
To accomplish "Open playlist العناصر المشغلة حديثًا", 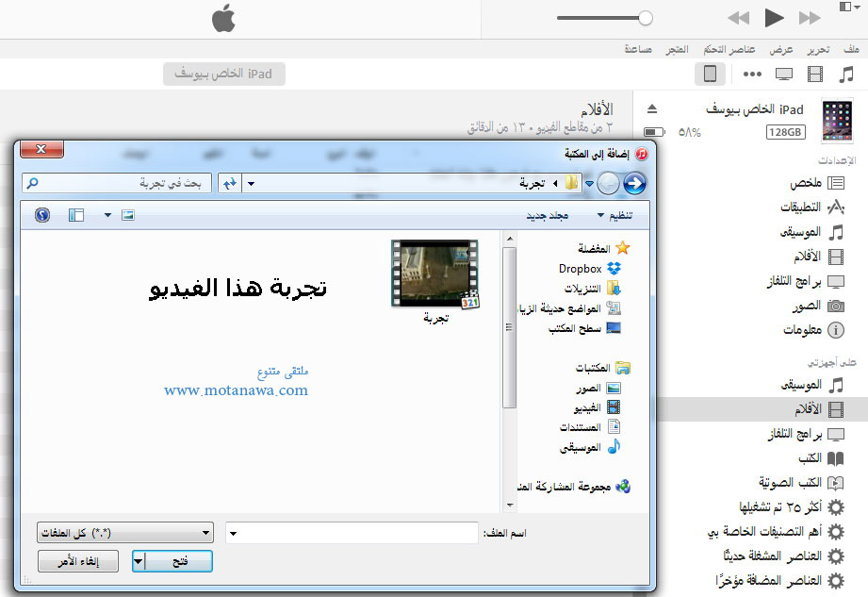I will pyautogui.click(x=784, y=556).
